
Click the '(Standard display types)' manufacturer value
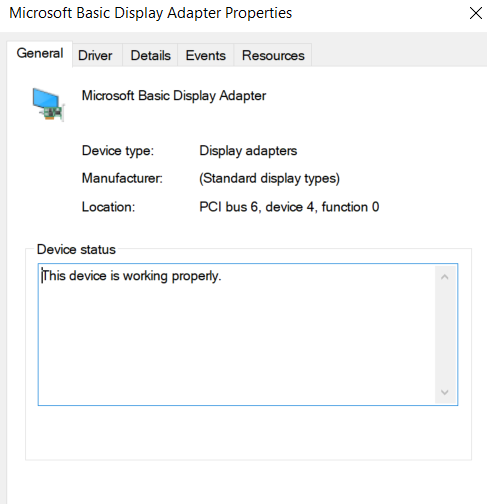269,178
